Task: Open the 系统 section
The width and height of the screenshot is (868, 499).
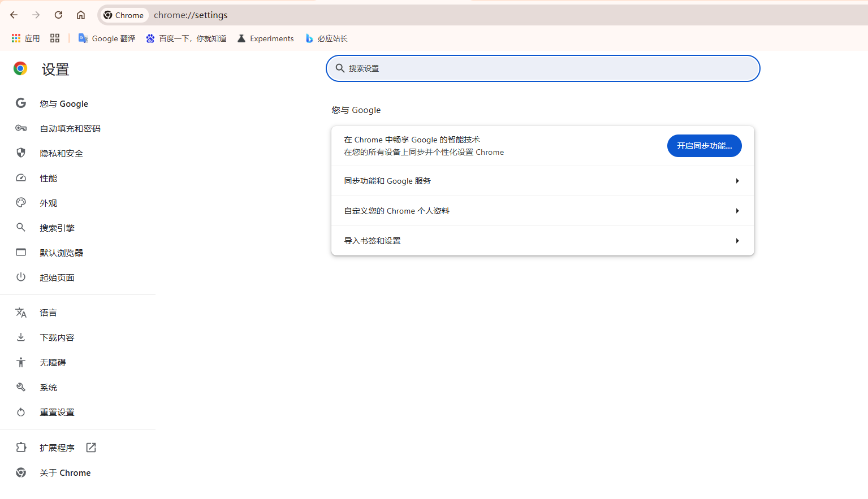Action: tap(49, 388)
